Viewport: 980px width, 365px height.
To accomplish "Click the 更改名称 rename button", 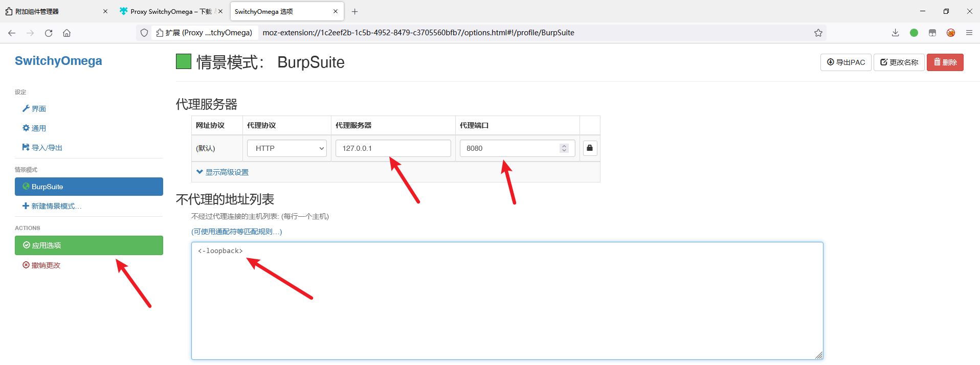I will click(899, 62).
